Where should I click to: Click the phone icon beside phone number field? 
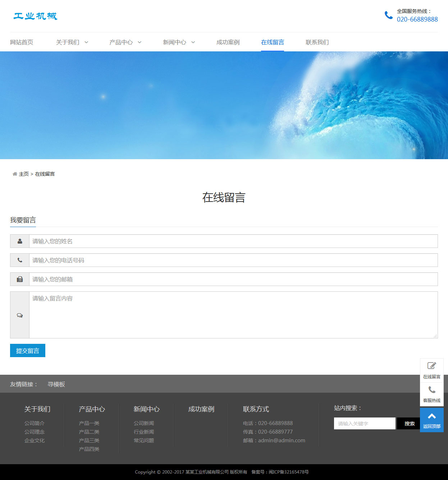[20, 260]
